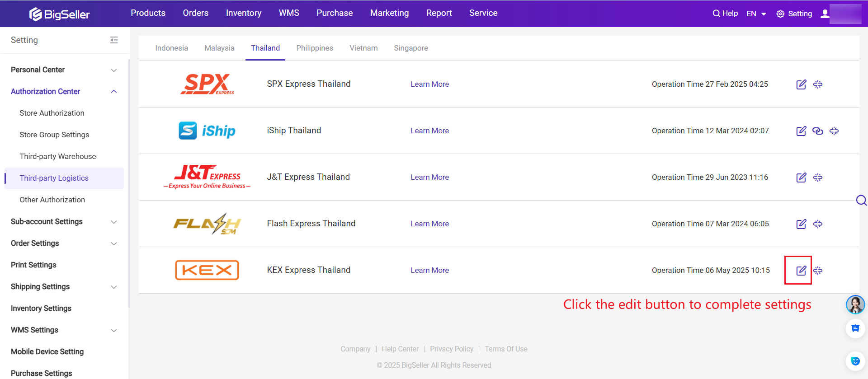Screen dimensions: 868x379
Task: Open Learn More for SPX Express Thailand
Action: click(430, 84)
